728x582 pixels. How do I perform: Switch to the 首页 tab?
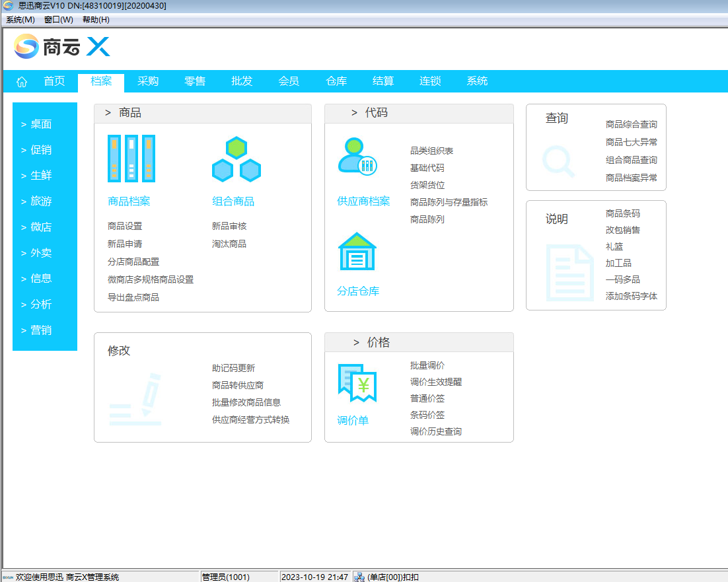pos(54,81)
